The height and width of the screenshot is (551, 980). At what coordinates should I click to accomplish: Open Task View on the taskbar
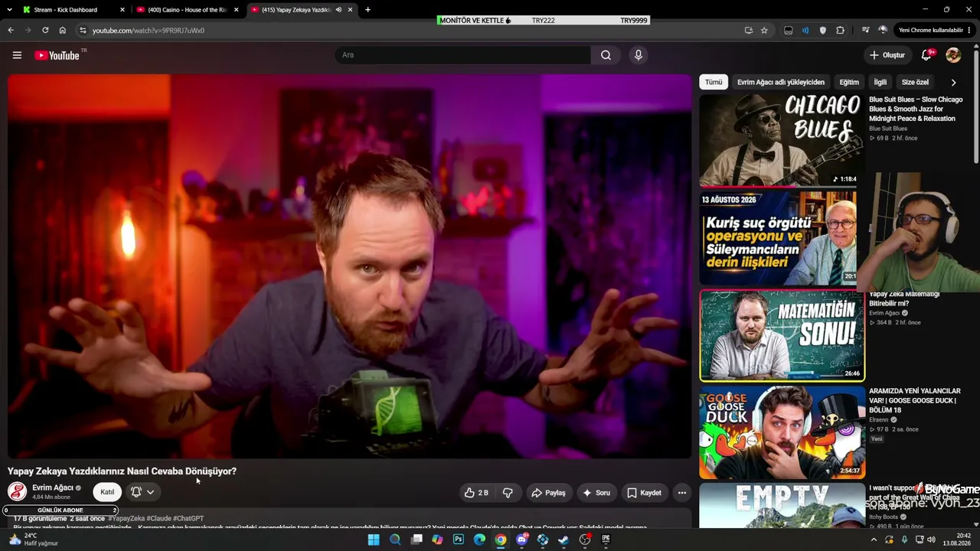[416, 540]
